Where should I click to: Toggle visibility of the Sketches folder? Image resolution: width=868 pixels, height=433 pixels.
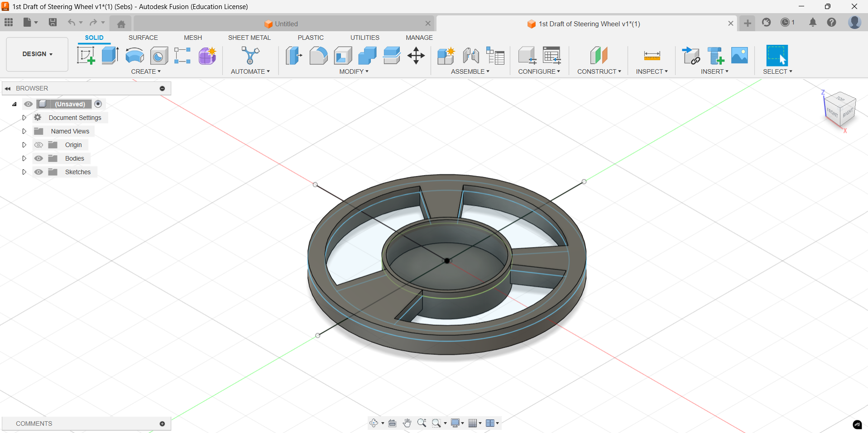point(38,171)
